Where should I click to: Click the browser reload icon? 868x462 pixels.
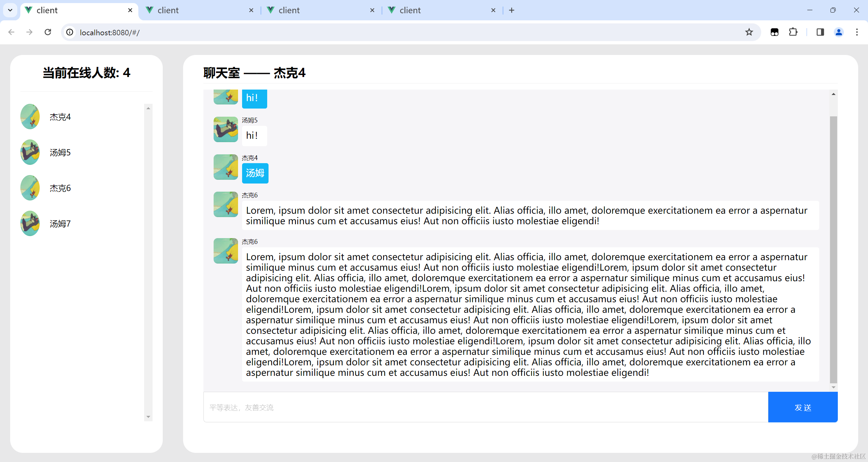coord(48,32)
